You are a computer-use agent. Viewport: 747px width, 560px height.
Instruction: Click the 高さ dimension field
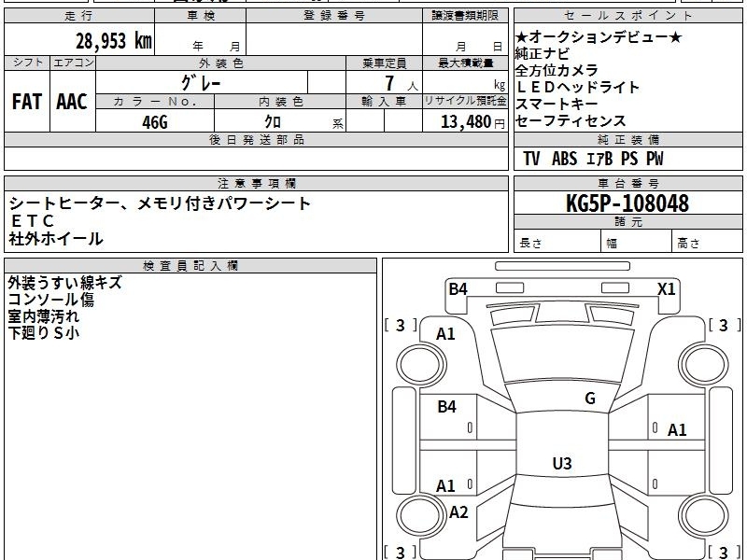coord(707,241)
